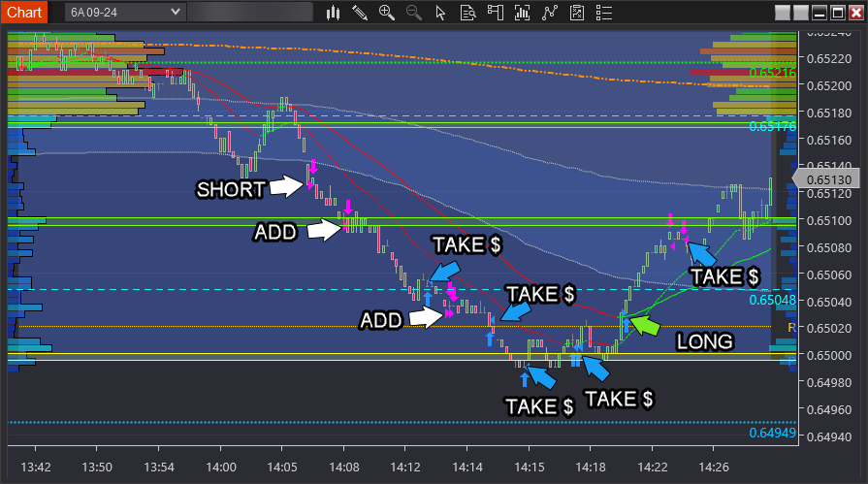
Task: Open the strategies clipboard icon
Action: pyautogui.click(x=577, y=13)
